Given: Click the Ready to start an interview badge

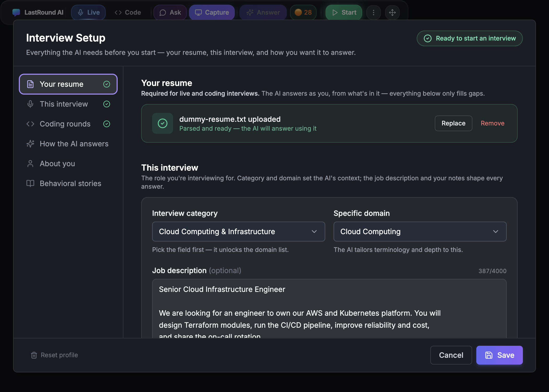Looking at the screenshot, I should point(470,38).
